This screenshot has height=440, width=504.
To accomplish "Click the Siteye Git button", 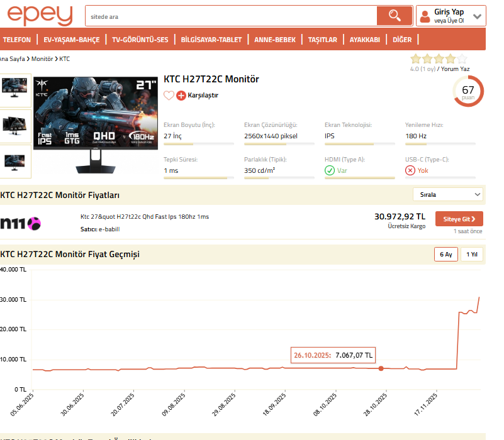I will click(459, 219).
